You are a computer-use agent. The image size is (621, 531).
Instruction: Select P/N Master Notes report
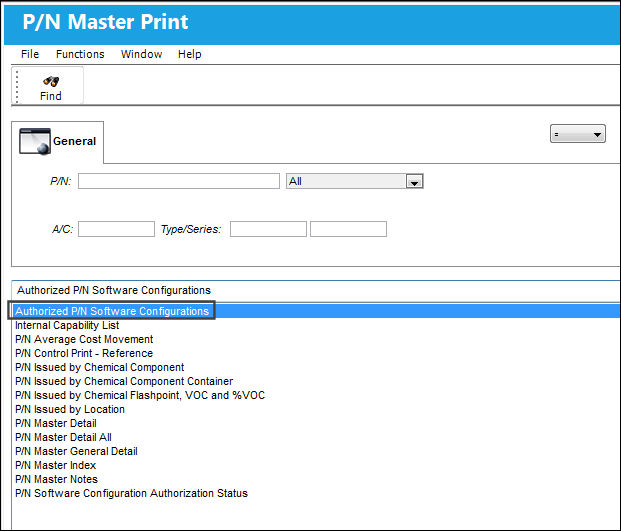click(x=56, y=479)
